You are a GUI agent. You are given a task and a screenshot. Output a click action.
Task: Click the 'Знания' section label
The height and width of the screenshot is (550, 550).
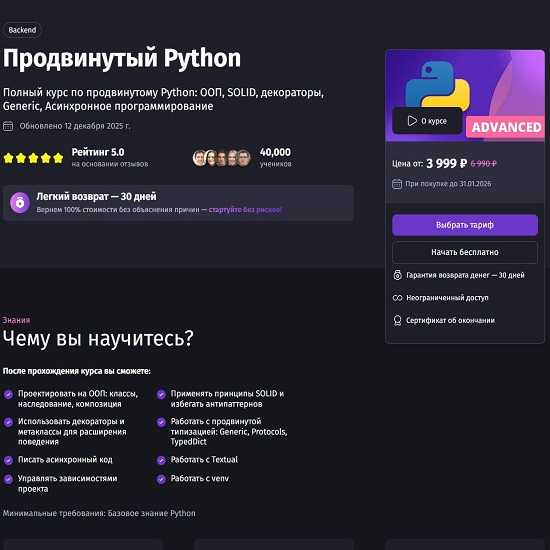[16, 320]
